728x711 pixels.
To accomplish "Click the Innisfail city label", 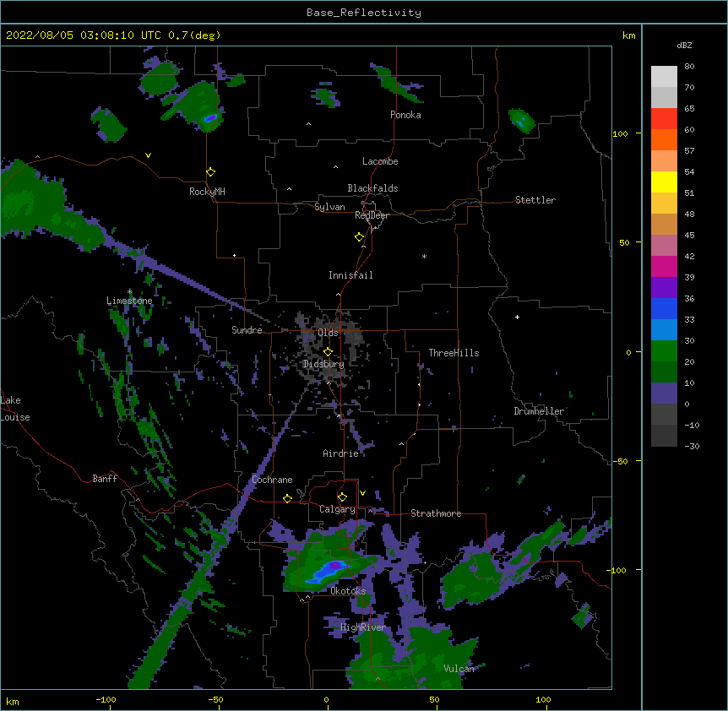I will point(350,275).
